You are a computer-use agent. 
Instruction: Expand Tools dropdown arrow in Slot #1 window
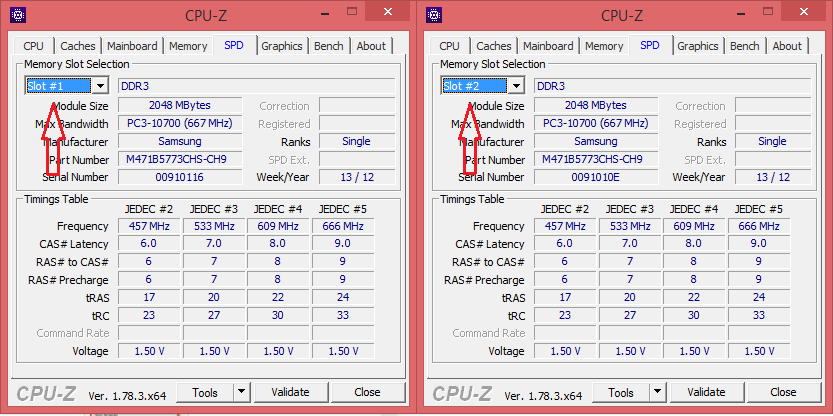point(241,393)
